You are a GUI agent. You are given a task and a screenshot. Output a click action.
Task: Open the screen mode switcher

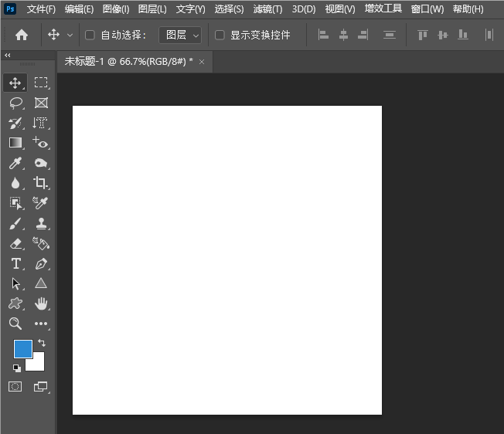pyautogui.click(x=41, y=386)
